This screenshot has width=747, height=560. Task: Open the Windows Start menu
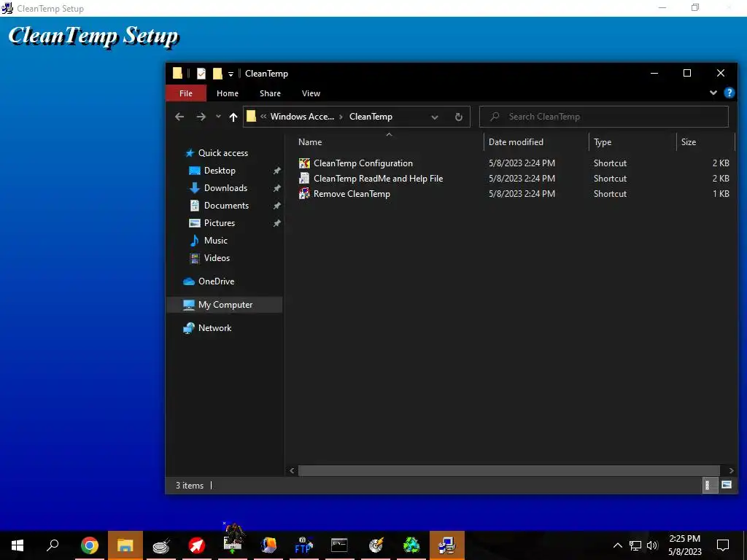pyautogui.click(x=18, y=545)
